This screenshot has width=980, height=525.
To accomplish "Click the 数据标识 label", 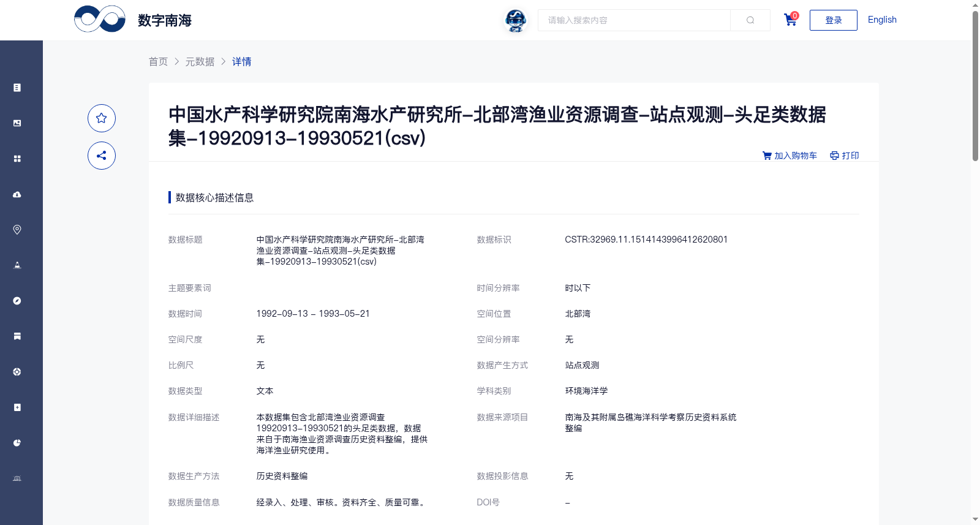I will point(494,240).
